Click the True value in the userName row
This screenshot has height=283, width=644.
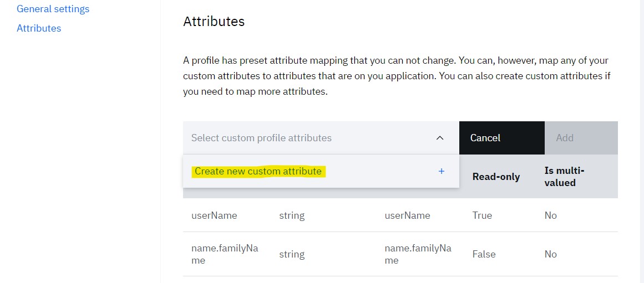(x=482, y=215)
